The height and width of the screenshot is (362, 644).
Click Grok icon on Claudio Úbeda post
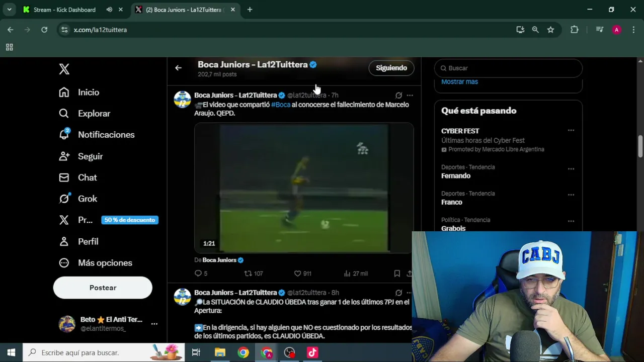398,293
